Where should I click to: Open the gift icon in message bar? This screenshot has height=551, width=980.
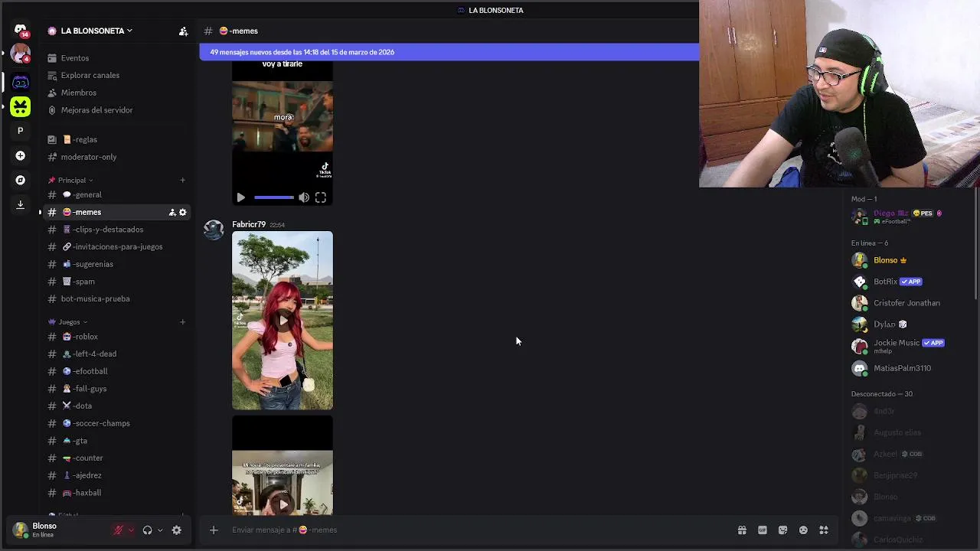742,530
